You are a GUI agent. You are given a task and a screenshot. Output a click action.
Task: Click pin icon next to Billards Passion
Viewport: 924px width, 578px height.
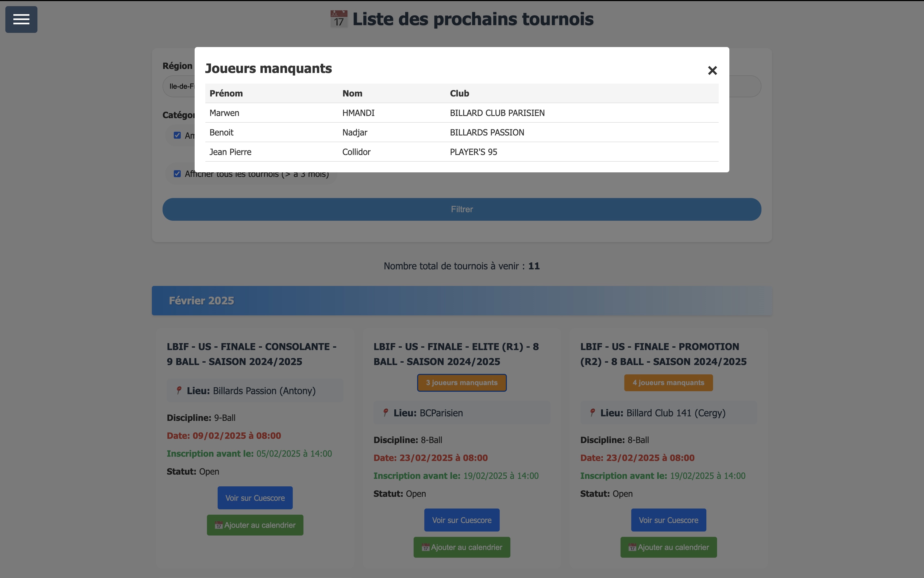(x=179, y=390)
